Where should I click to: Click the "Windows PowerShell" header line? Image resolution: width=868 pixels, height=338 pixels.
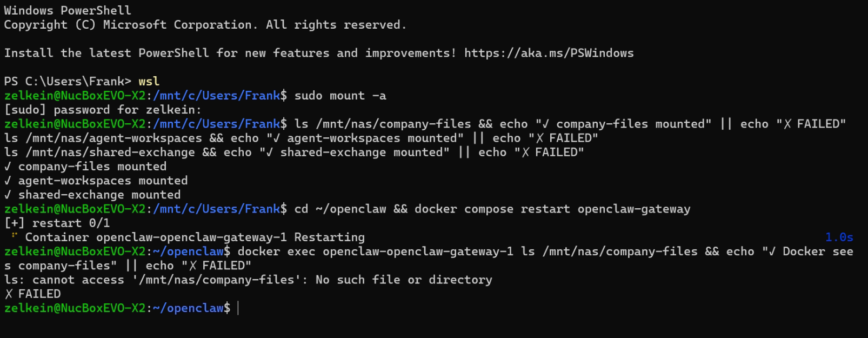(x=68, y=10)
